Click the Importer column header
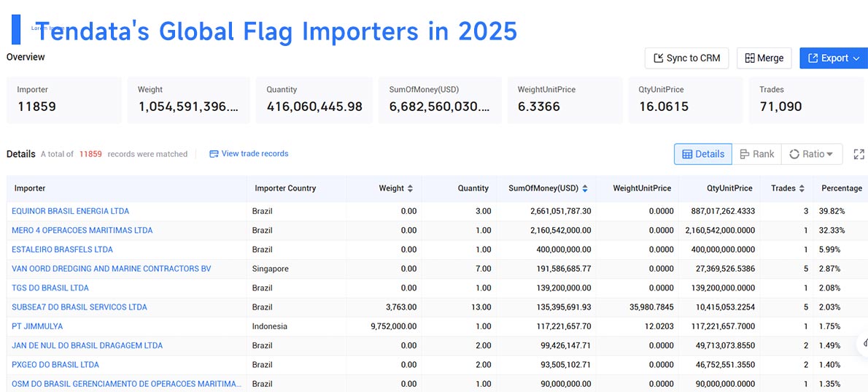This screenshot has width=868, height=392. tap(30, 188)
